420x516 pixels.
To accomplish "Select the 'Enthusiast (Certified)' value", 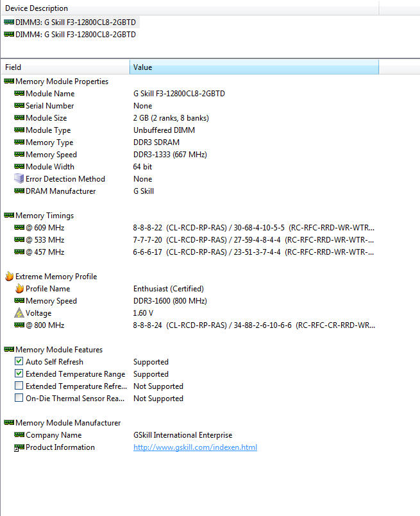I will [169, 289].
